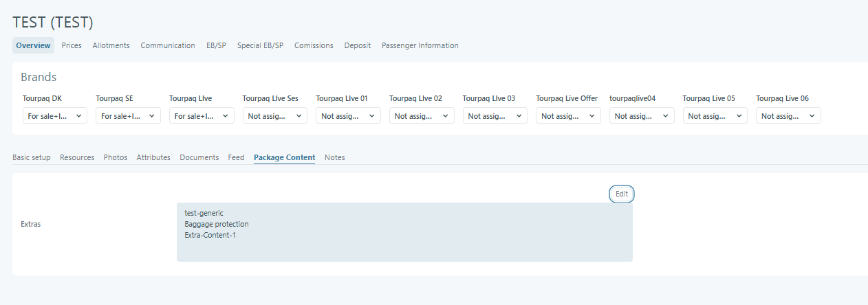This screenshot has height=305, width=868.
Task: Open the Notes sub-tab
Action: (335, 157)
